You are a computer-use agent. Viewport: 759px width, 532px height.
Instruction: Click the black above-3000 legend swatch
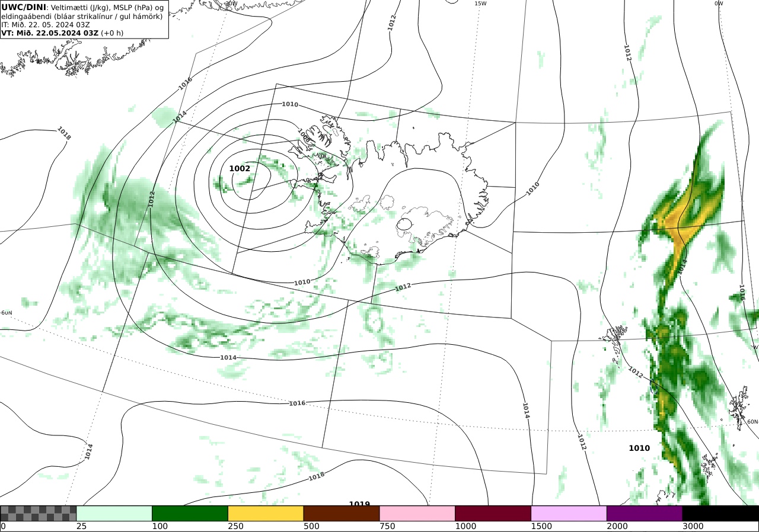[720, 513]
